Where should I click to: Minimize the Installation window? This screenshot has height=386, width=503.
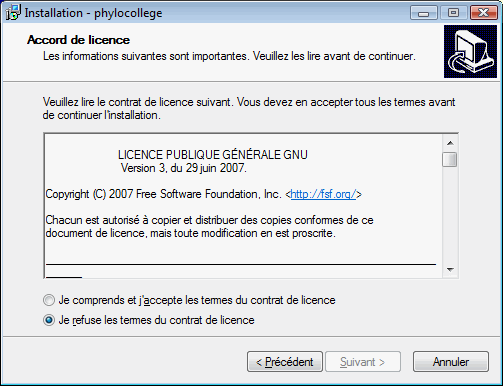(x=423, y=13)
